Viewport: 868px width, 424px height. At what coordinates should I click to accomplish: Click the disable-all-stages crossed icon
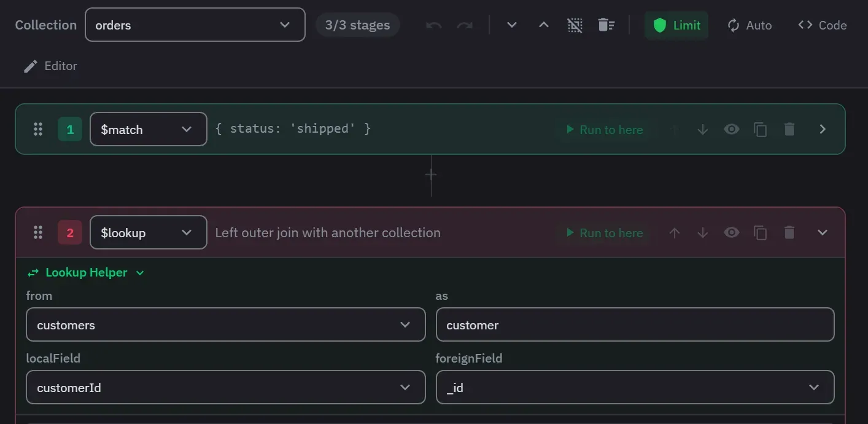pos(575,25)
